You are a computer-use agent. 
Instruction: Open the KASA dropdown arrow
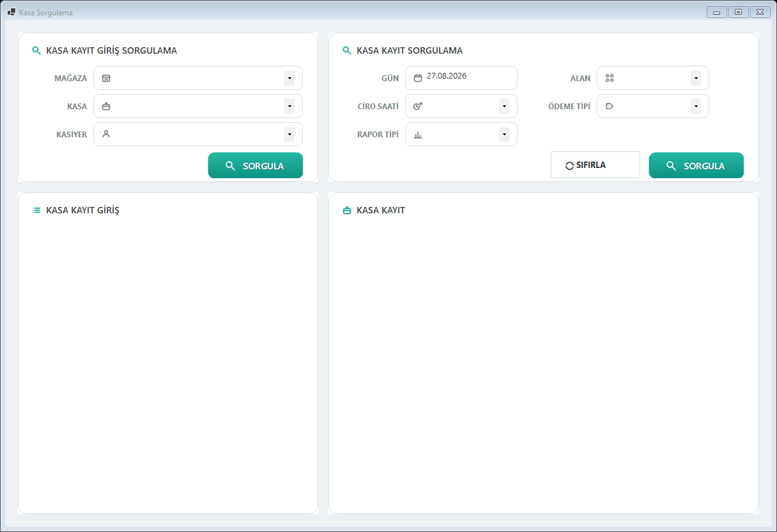tap(289, 106)
